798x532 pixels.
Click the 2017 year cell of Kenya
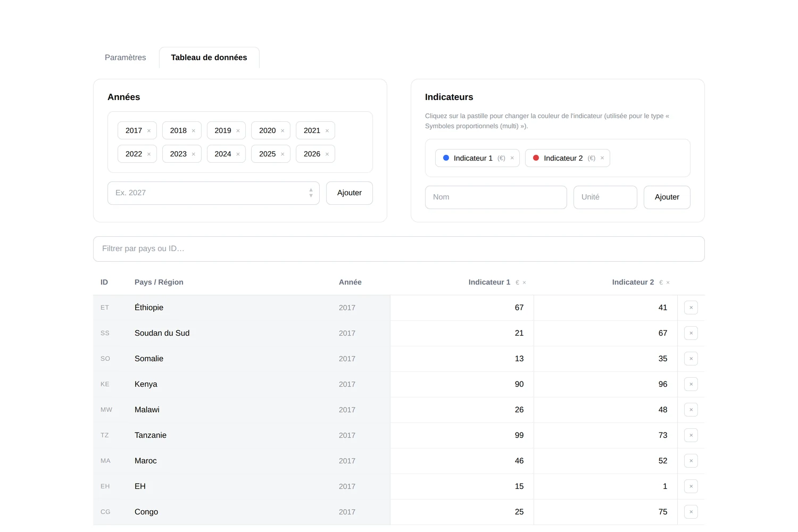(x=347, y=385)
